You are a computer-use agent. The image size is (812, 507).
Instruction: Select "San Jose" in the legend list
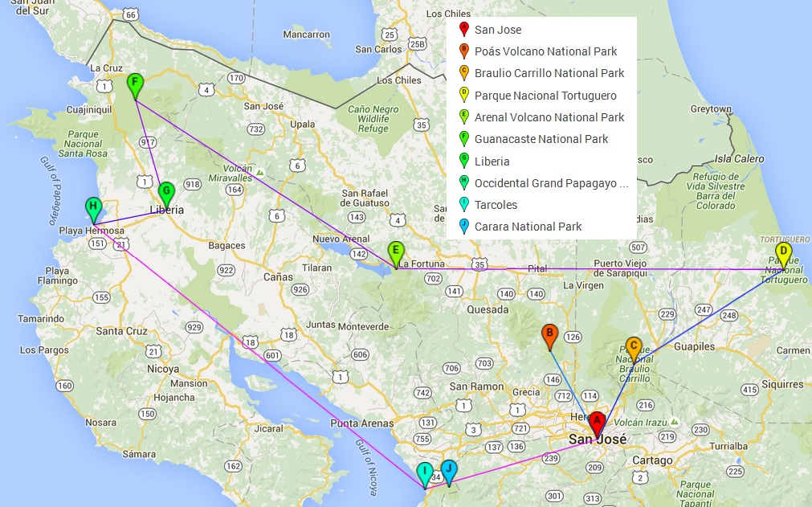tap(498, 30)
